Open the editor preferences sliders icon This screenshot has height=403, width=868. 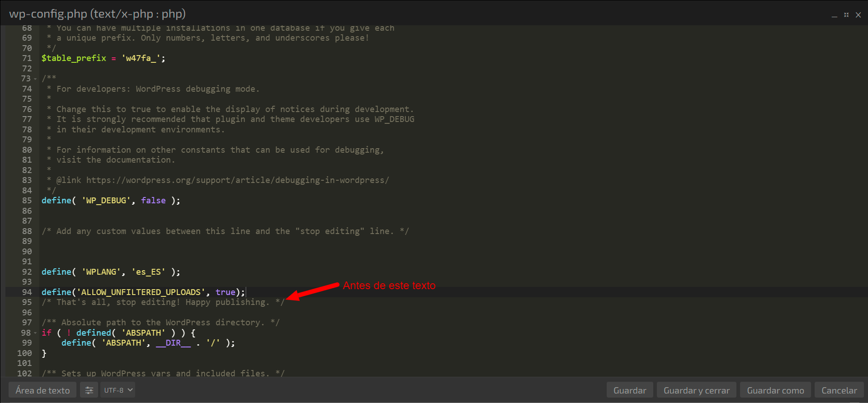(89, 390)
